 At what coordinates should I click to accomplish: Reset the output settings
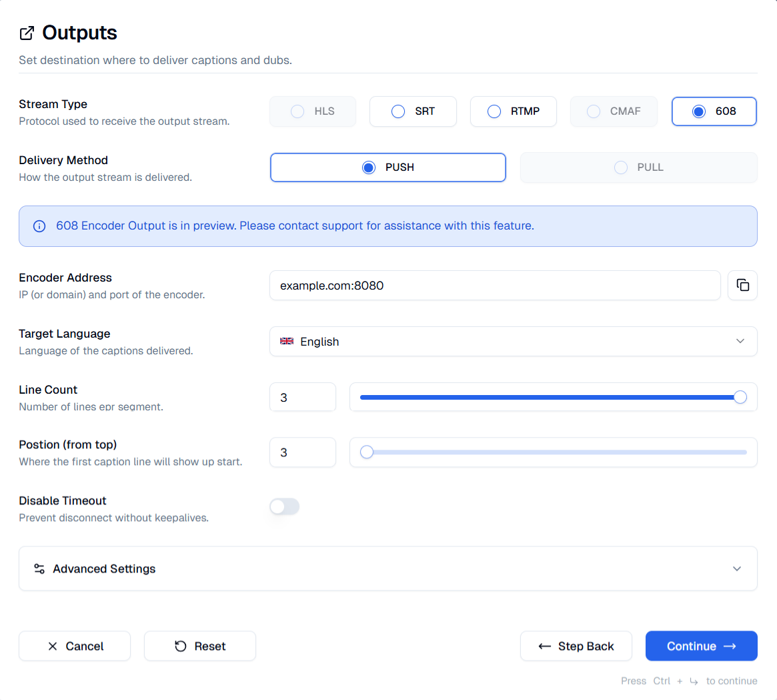[x=200, y=646]
